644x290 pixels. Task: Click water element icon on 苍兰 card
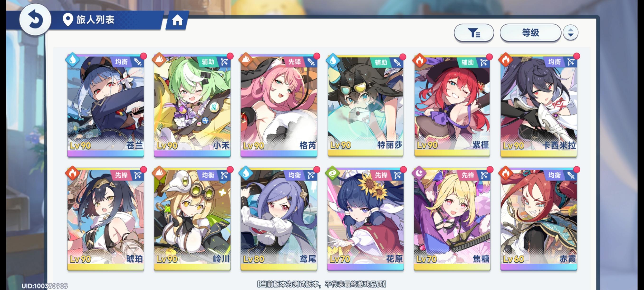(72, 60)
